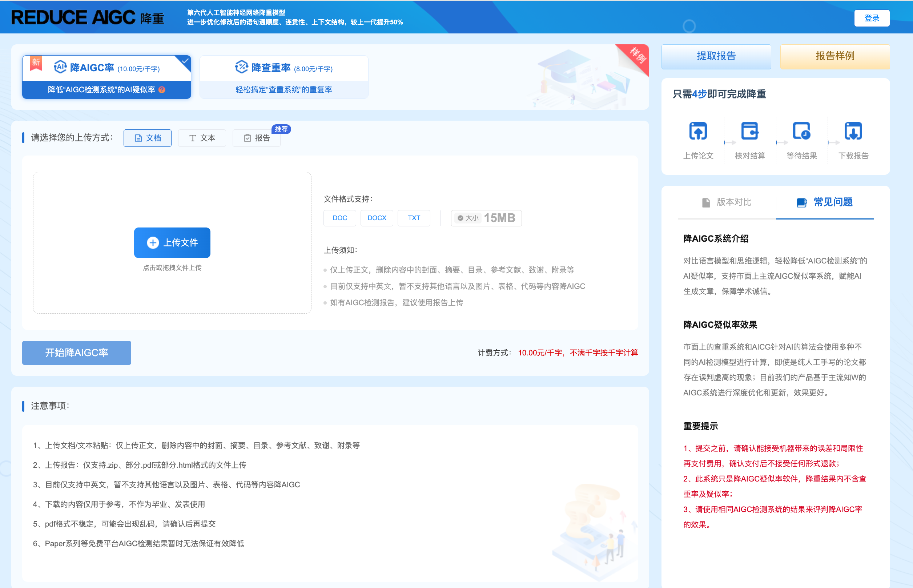The image size is (913, 588).
Task: Choose 文本 upload method
Action: [202, 138]
